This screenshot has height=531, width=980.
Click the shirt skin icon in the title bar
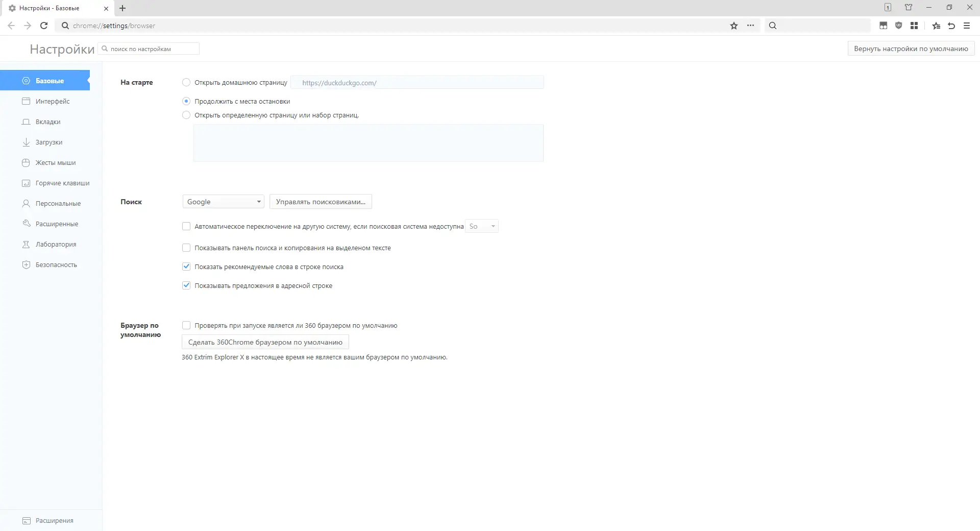tap(909, 8)
